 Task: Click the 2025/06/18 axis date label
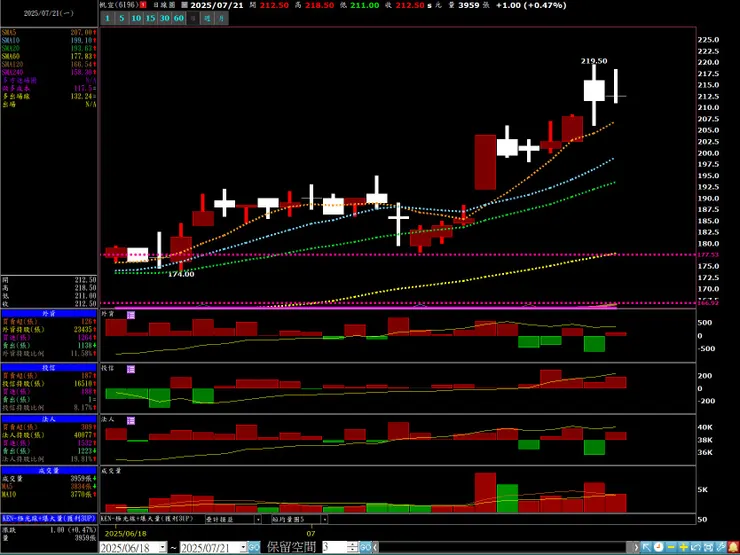[x=126, y=534]
